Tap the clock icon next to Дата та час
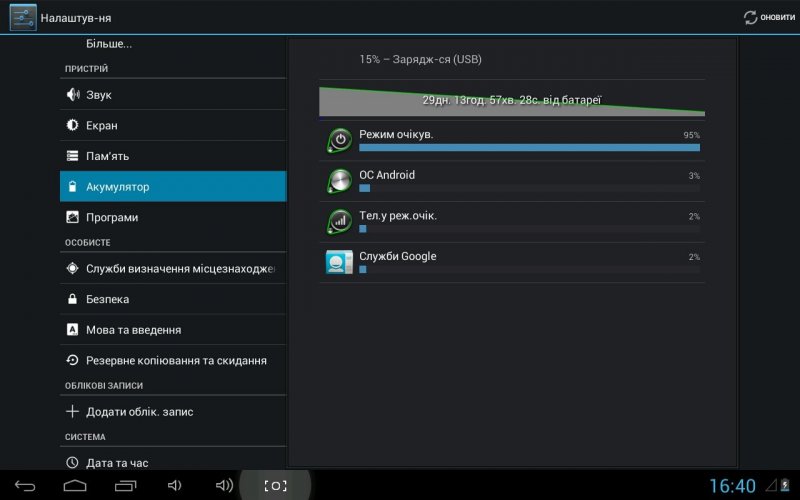Screen dimensions: 800x500 (x=72, y=463)
